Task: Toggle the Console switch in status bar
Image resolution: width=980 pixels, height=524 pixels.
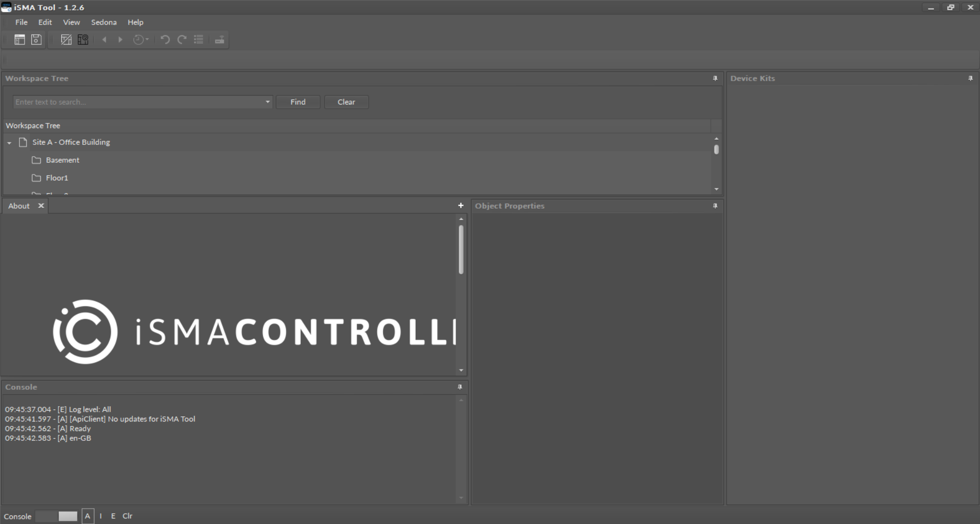Action: point(57,516)
